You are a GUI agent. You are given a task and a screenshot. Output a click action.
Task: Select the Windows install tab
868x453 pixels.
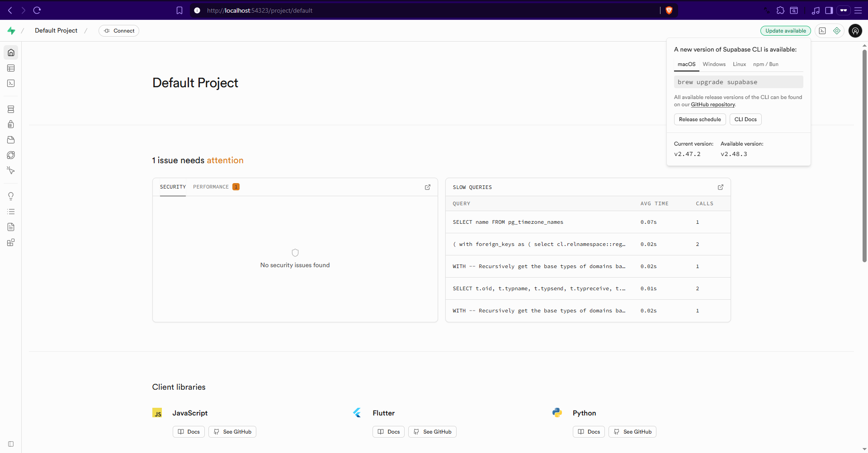[x=714, y=64]
